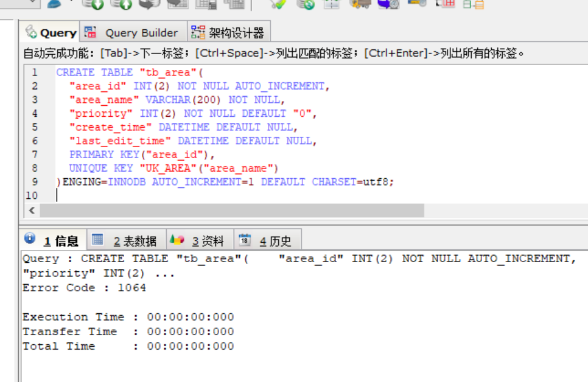
Task: Open the Query Builder tab
Action: click(133, 33)
